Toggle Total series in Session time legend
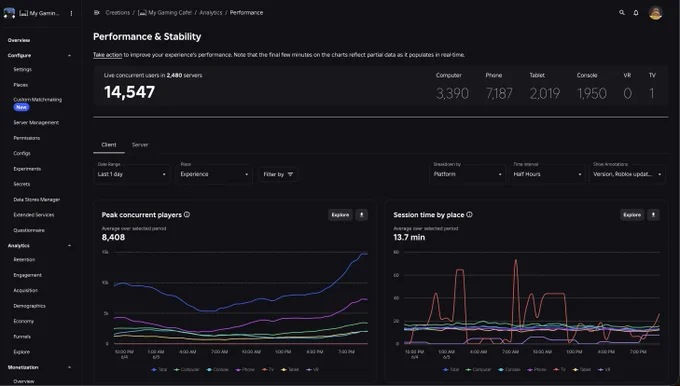The width and height of the screenshot is (680, 386). (451, 370)
